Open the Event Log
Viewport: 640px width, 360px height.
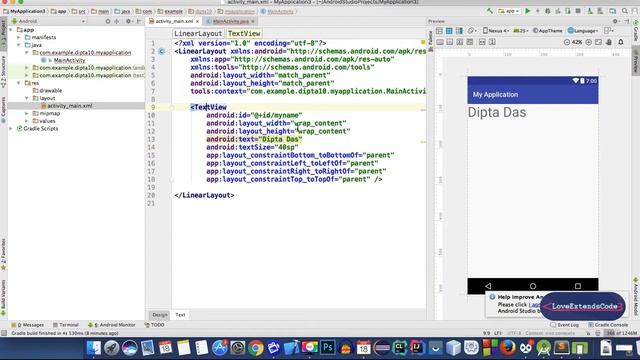(565, 325)
